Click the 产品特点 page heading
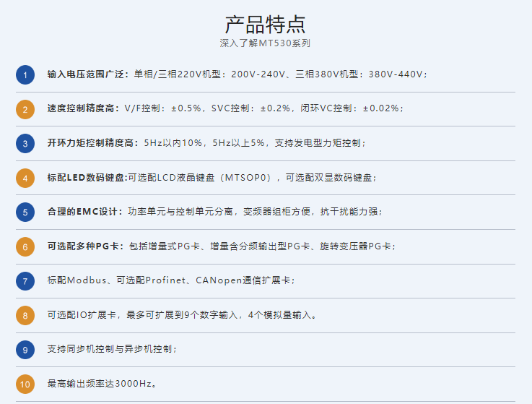 266,24
